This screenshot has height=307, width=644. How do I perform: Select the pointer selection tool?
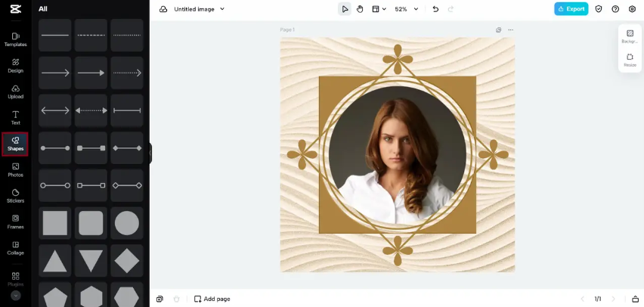coord(345,9)
